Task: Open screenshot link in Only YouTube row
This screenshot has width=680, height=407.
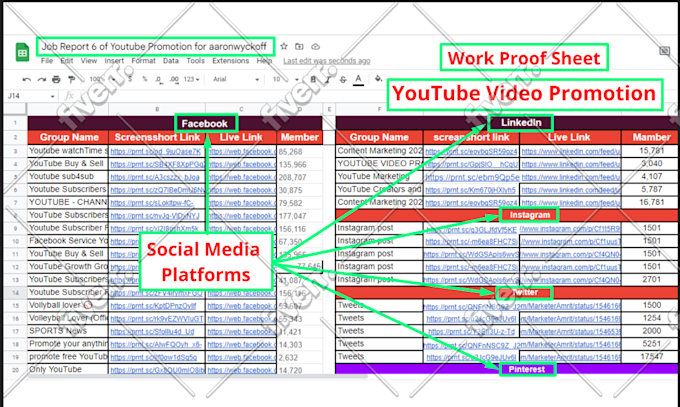Action: pos(157,370)
